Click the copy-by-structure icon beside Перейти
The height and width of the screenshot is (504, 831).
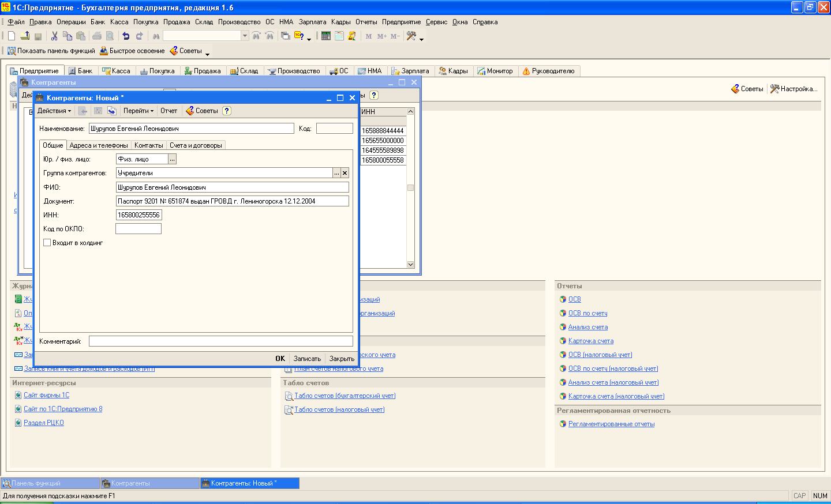coord(112,111)
